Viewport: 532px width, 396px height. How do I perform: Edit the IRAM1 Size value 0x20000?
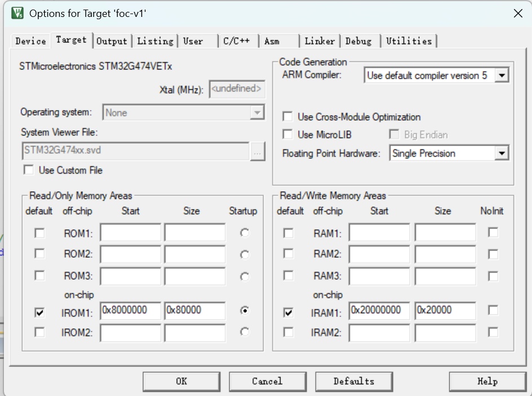pos(445,310)
